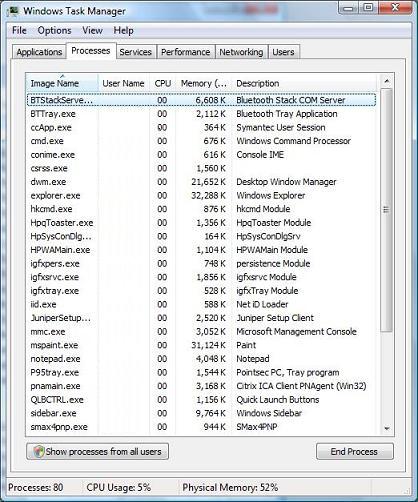The width and height of the screenshot is (418, 502).
Task: Click the Desktop Window Manager description
Action: 286,182
